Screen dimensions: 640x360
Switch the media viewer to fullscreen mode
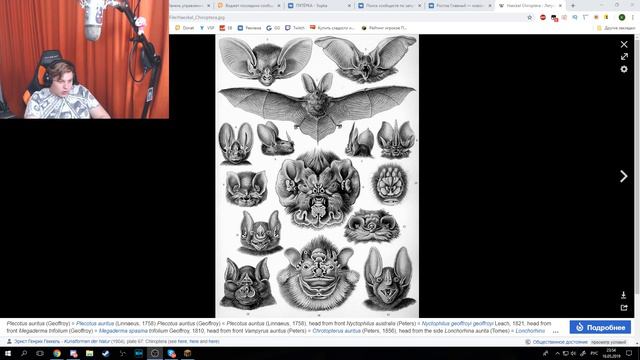click(624, 57)
